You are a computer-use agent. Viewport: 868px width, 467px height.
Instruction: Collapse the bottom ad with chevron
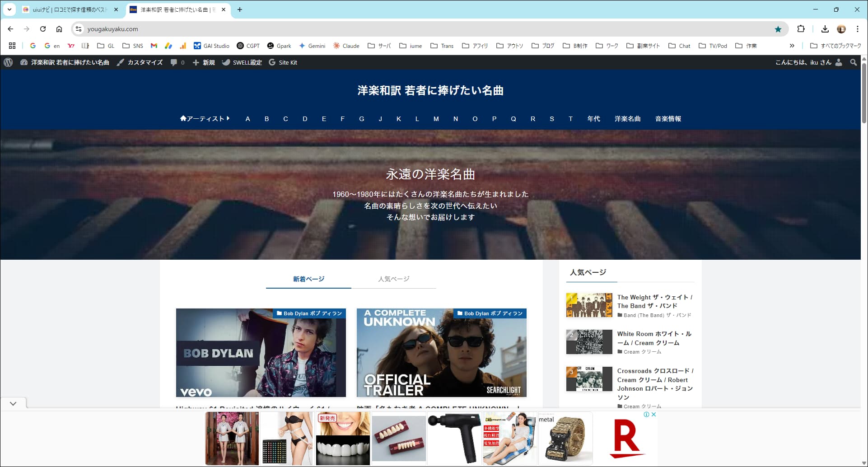(13, 403)
